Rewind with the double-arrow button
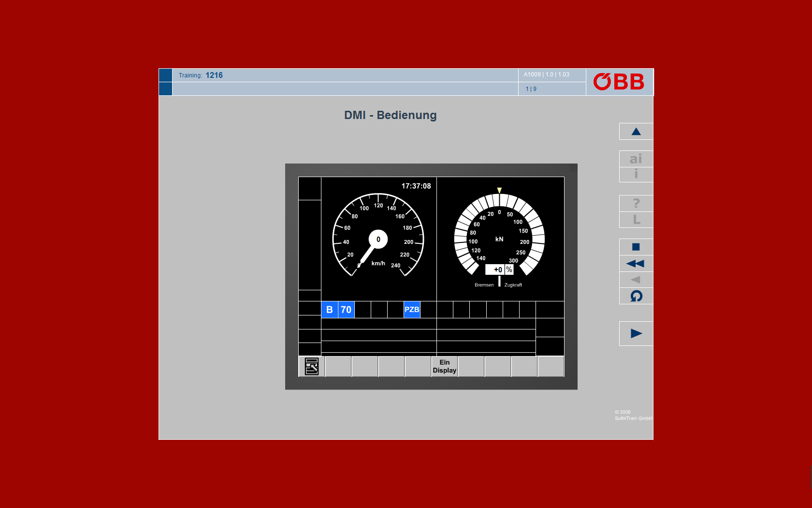This screenshot has width=812, height=508. coord(636,264)
